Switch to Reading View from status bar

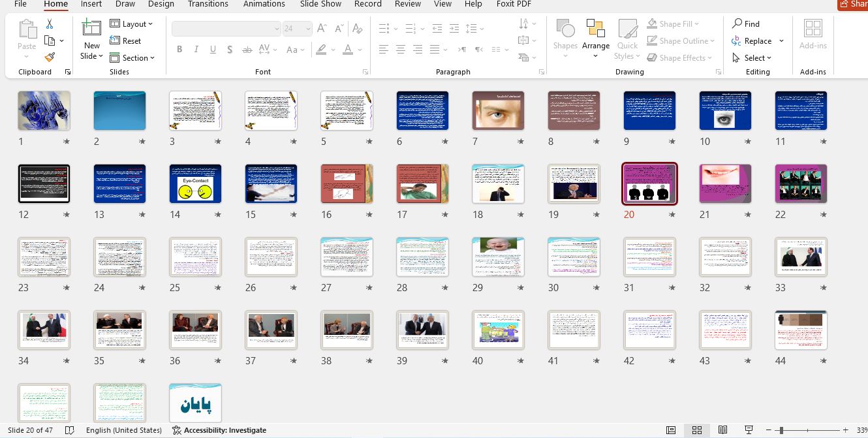click(722, 430)
